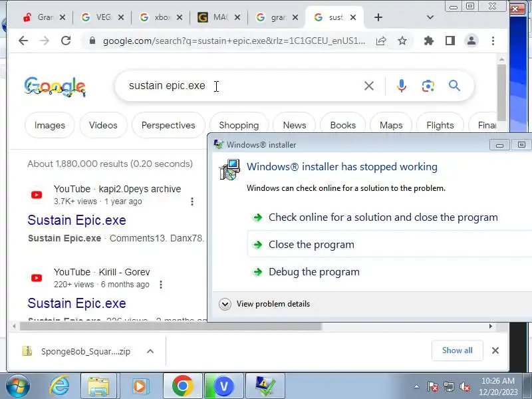
Task: Show hidden system tray icons
Action: tap(416, 386)
